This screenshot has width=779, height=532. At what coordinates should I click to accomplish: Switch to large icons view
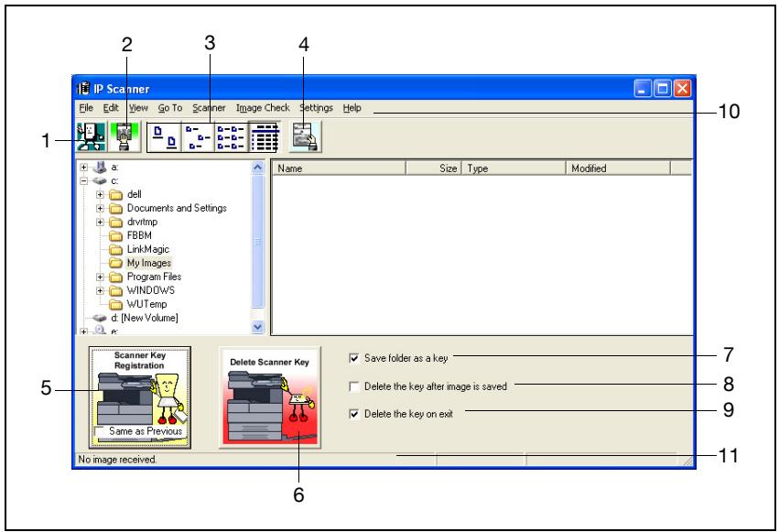coord(165,137)
